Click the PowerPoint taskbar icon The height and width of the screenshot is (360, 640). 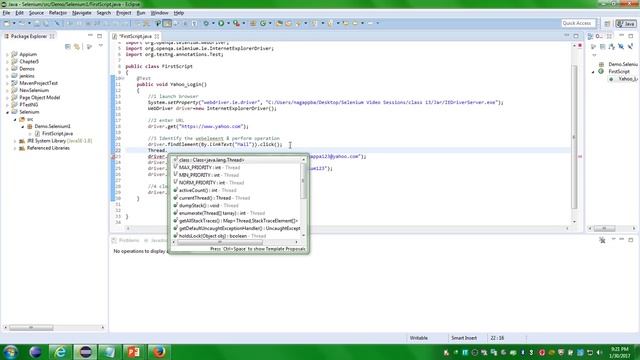click(x=134, y=352)
